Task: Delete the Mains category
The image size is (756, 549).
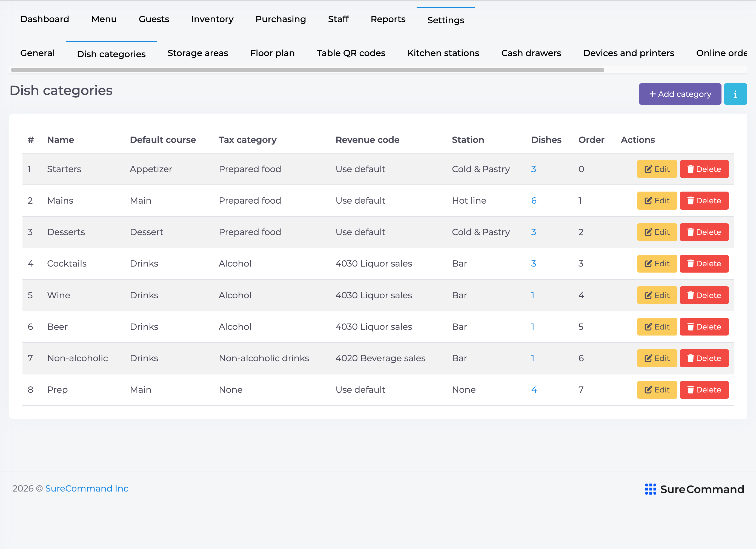Action: click(x=704, y=201)
